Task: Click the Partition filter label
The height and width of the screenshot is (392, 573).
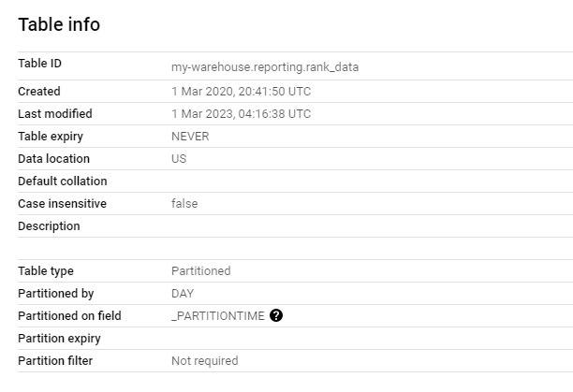Action: coord(55,360)
